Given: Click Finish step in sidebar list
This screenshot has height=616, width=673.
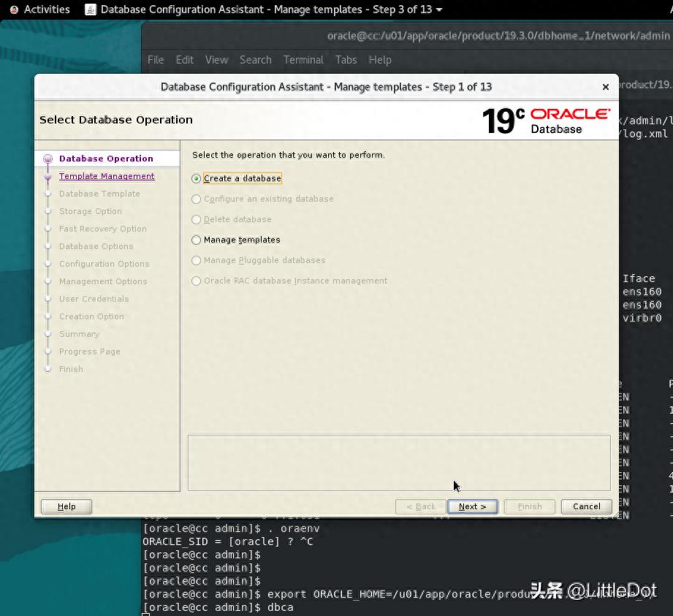Looking at the screenshot, I should point(72,369).
